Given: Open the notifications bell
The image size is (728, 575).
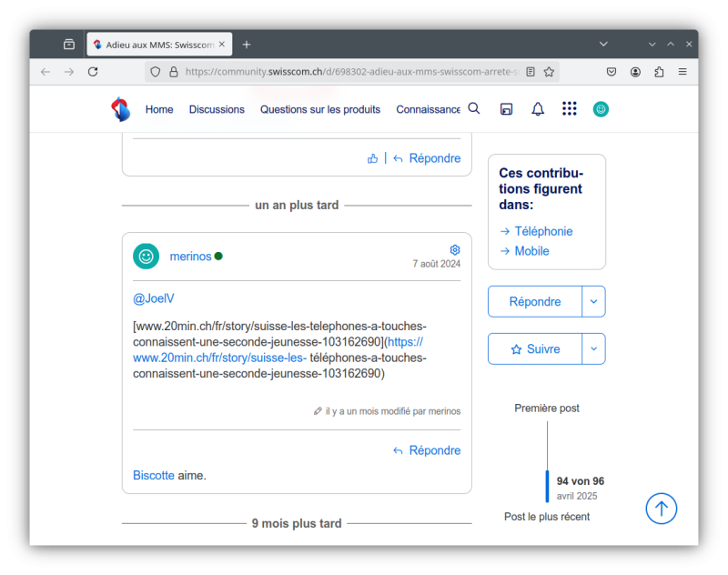Looking at the screenshot, I should pos(538,109).
